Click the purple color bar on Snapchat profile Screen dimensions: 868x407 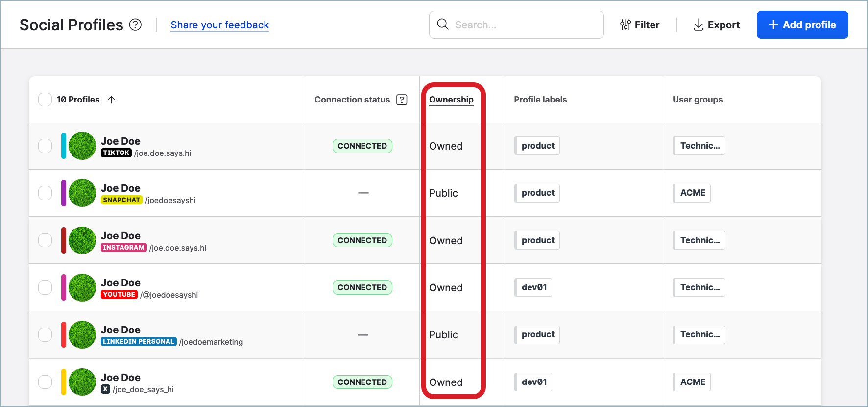click(64, 193)
